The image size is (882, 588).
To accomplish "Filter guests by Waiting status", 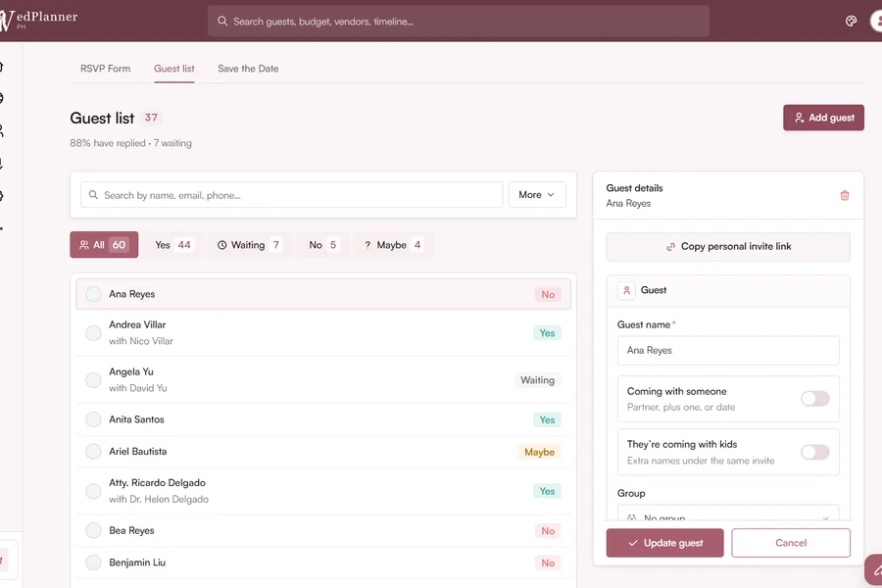I will (x=249, y=245).
